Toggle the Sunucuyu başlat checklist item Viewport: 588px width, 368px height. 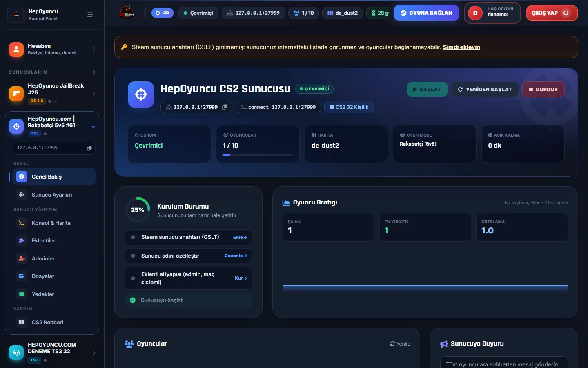133,300
